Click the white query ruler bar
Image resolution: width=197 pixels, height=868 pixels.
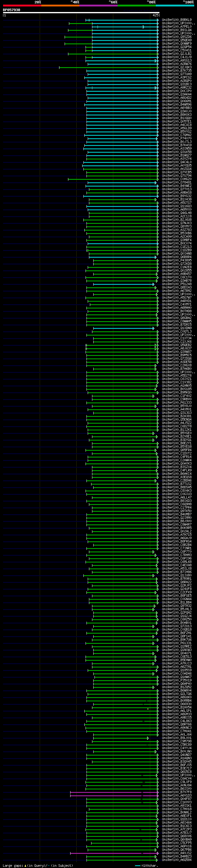[x=81, y=13]
